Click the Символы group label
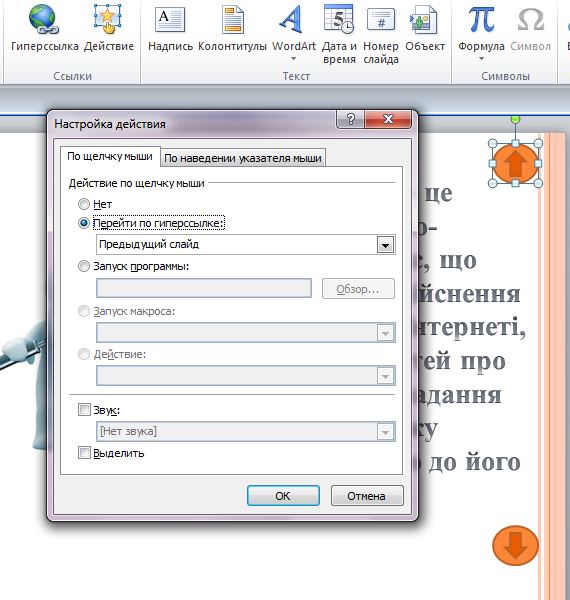This screenshot has height=600, width=570. point(505,76)
